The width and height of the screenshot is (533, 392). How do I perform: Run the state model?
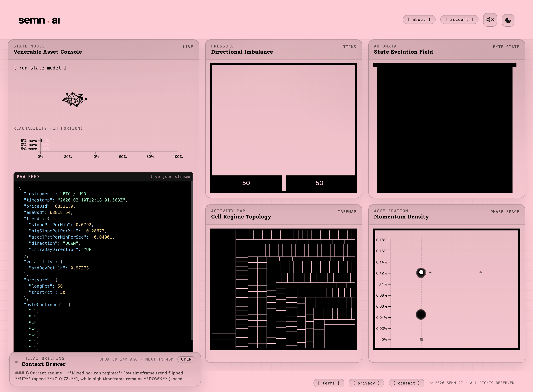pos(40,68)
